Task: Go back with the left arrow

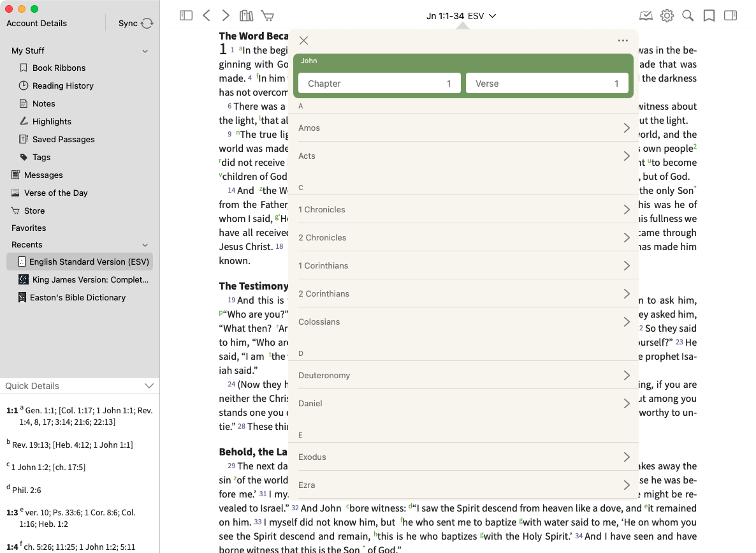Action: 206,15
